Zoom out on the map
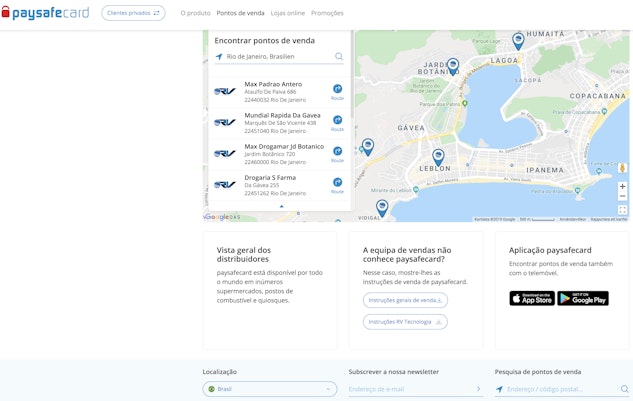This screenshot has width=633, height=401. [622, 196]
